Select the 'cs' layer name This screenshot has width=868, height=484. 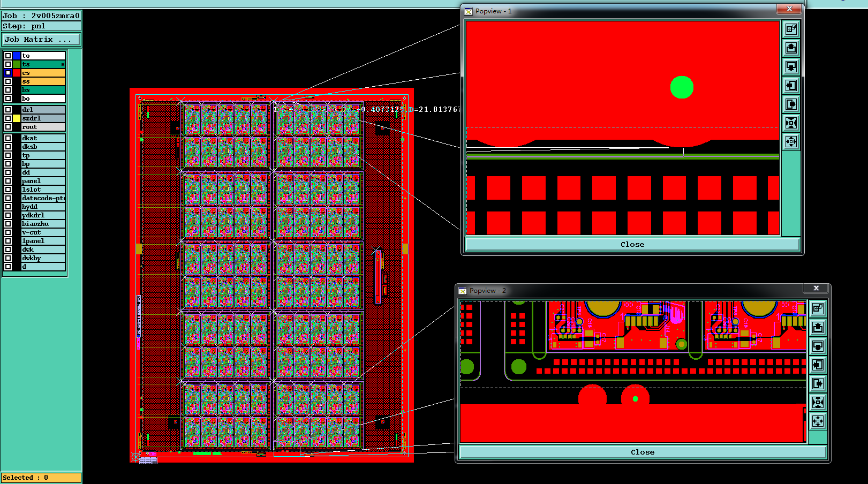43,73
